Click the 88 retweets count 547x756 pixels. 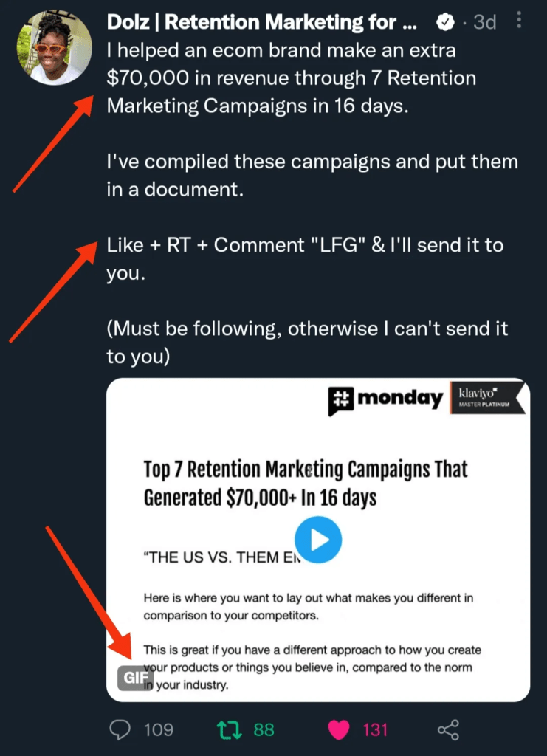pos(264,730)
